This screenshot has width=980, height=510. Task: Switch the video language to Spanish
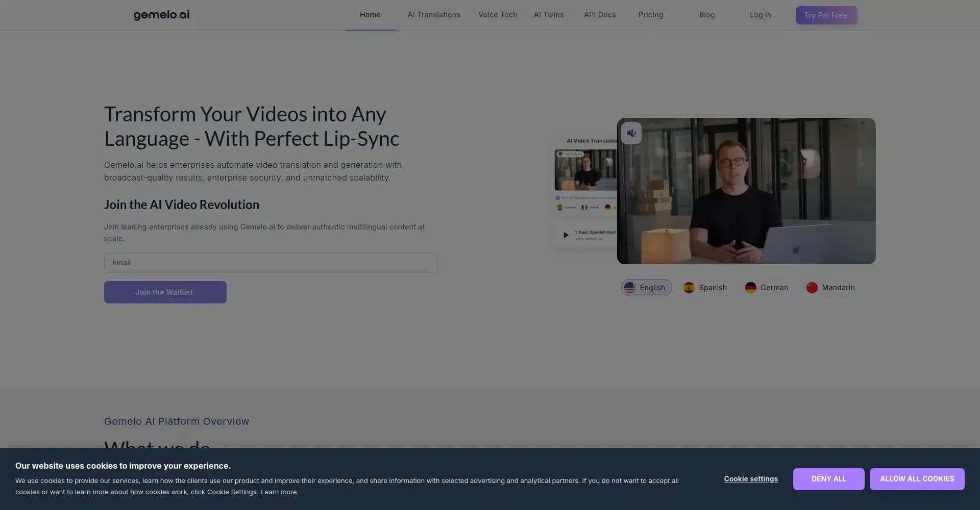[x=705, y=288]
